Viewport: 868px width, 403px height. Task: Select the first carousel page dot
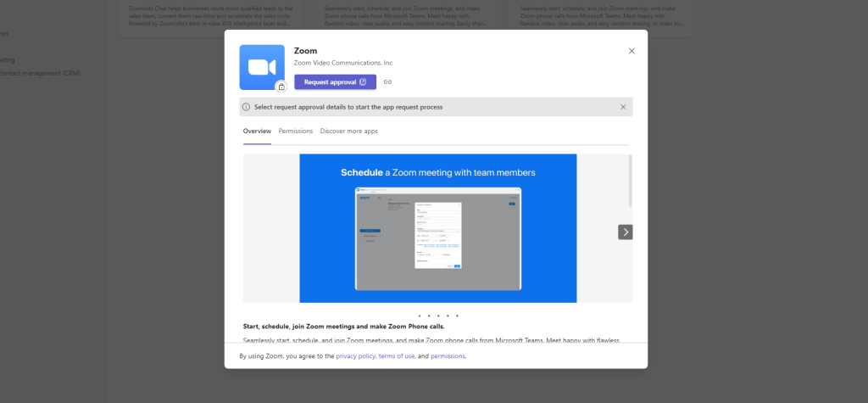[x=420, y=316]
